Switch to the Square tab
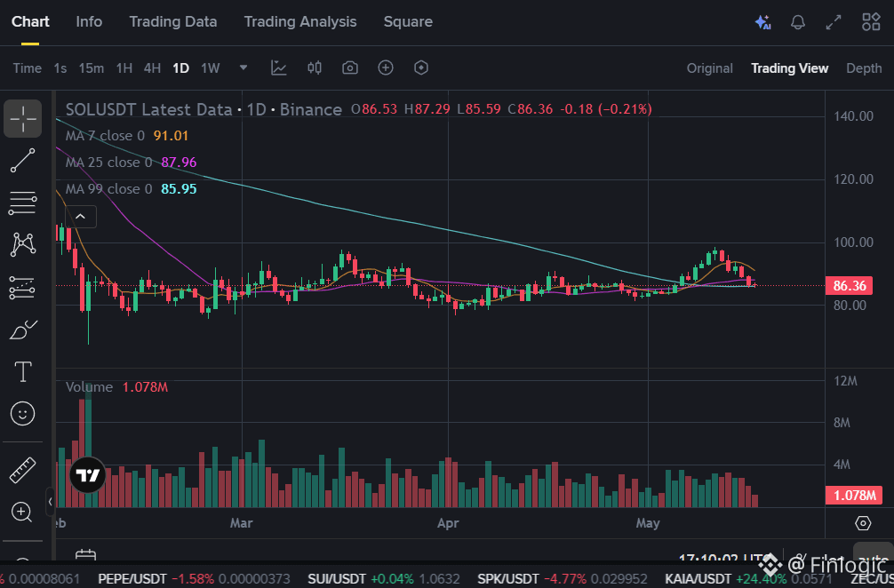Viewport: 894px width, 588px height. click(408, 21)
